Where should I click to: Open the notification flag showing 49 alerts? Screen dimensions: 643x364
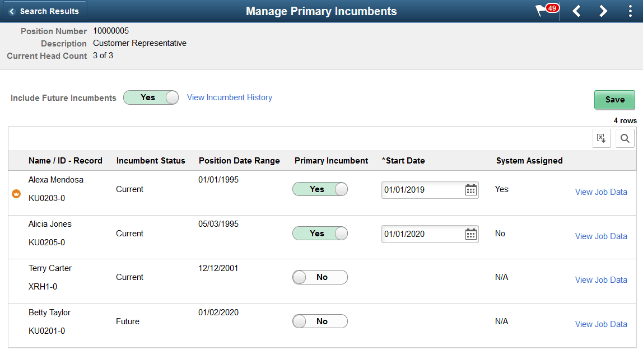(x=544, y=11)
